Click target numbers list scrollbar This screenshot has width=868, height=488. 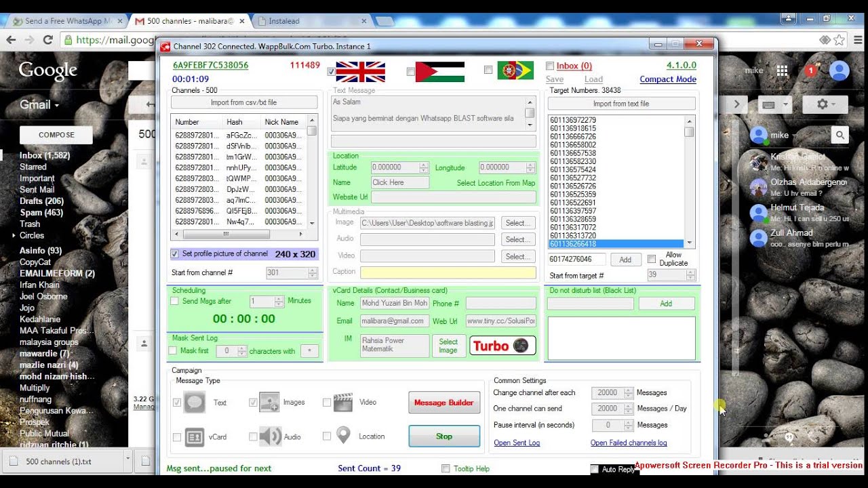click(690, 182)
